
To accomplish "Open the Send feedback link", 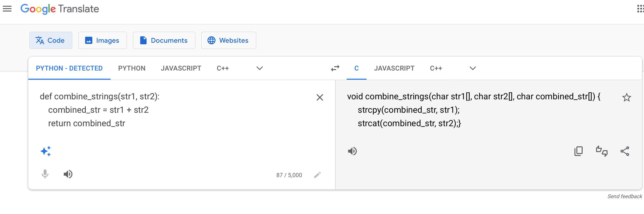I will point(625,196).
